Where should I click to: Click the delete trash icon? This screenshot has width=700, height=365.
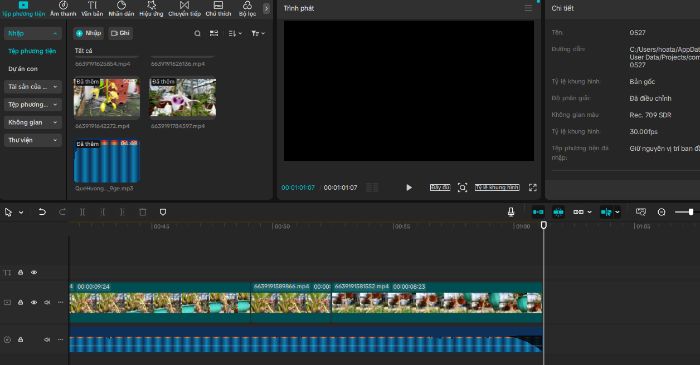coord(142,212)
